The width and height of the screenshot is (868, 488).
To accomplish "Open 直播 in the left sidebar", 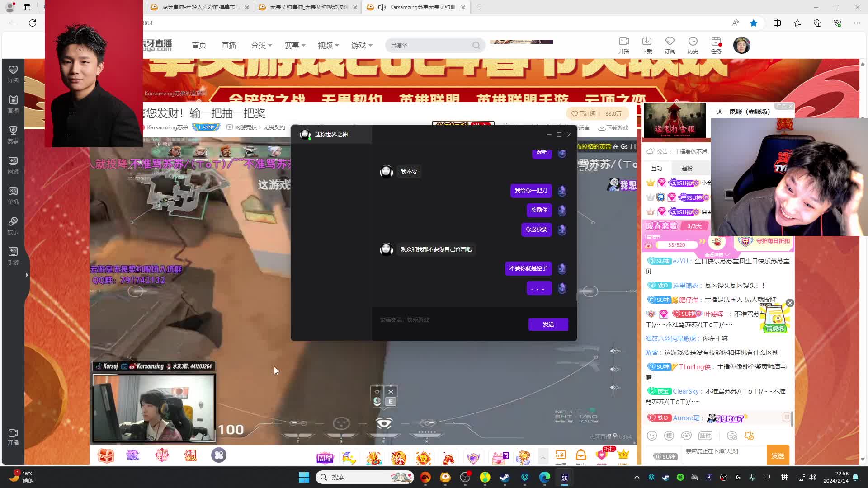I will 13,104.
